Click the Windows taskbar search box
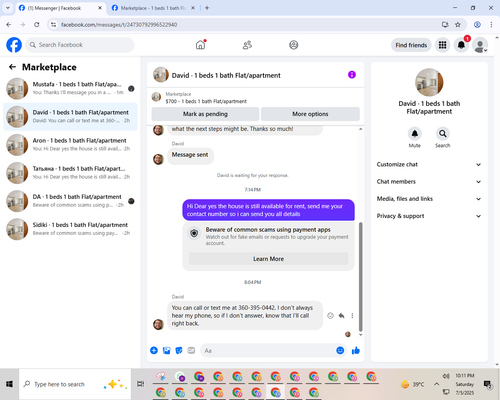 75,384
